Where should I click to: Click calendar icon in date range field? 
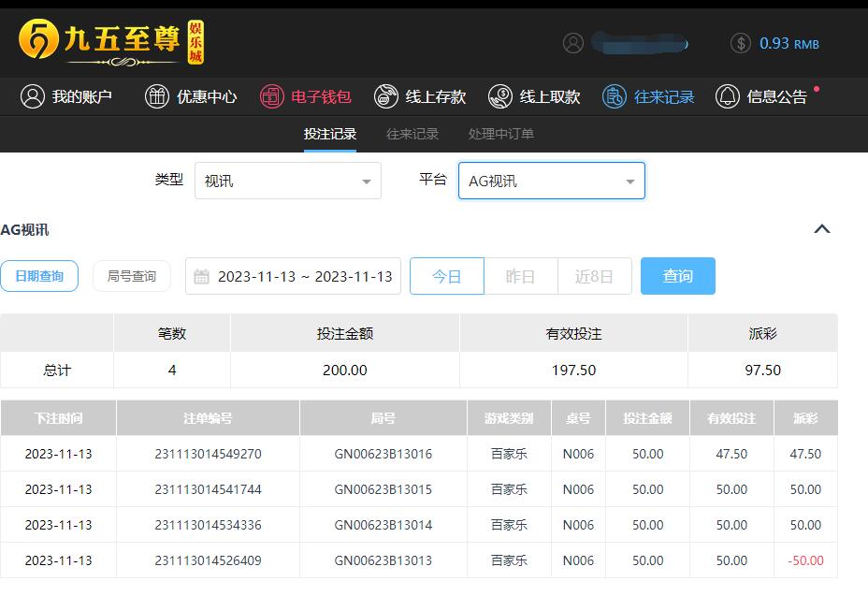pyautogui.click(x=201, y=276)
